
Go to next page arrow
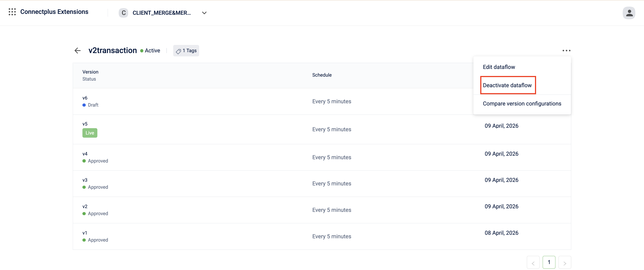564,263
